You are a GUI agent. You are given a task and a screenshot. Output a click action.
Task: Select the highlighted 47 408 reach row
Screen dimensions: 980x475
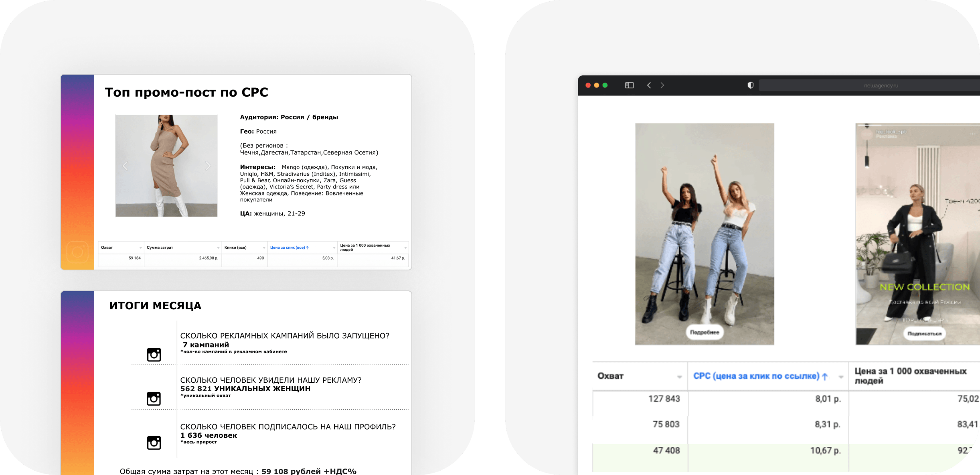666,451
